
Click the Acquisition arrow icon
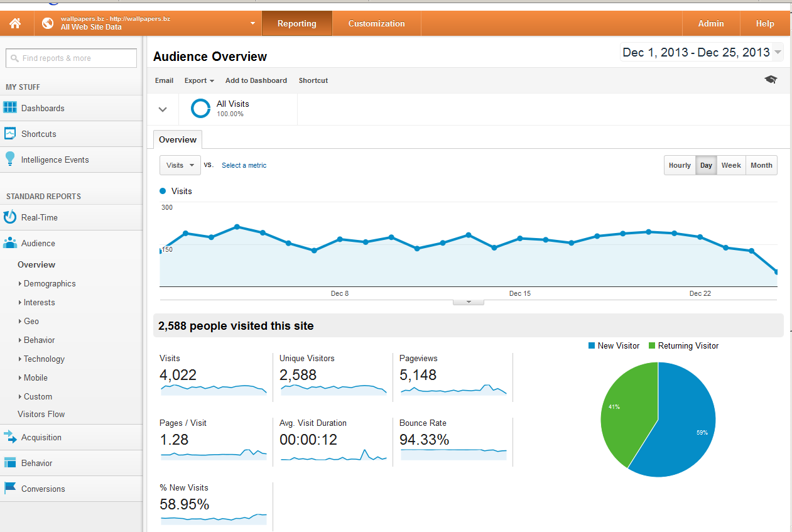pyautogui.click(x=10, y=437)
